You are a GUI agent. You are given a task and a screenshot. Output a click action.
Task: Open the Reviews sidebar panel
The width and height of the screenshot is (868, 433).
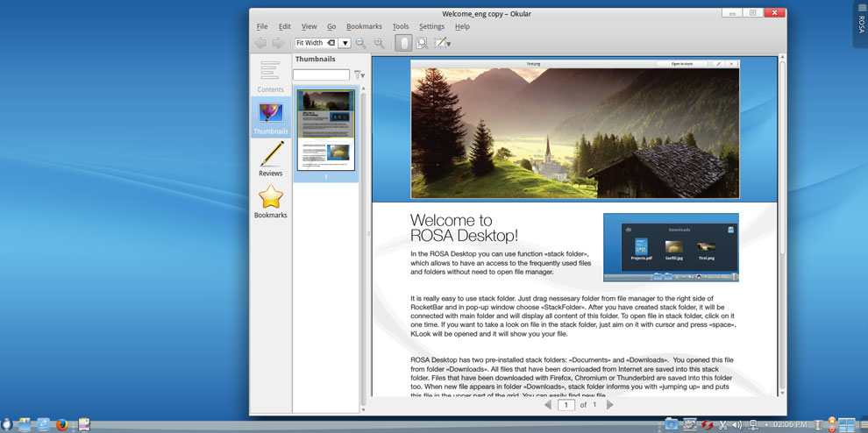point(271,159)
